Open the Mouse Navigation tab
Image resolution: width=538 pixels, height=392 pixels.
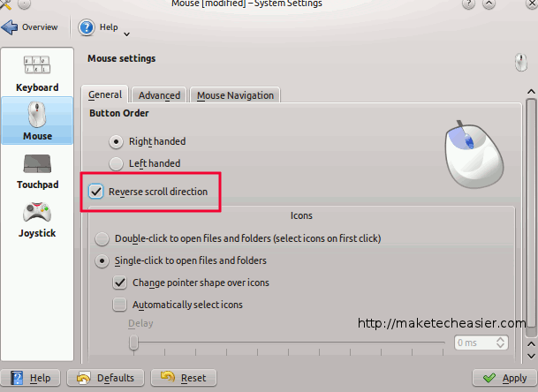(x=235, y=95)
